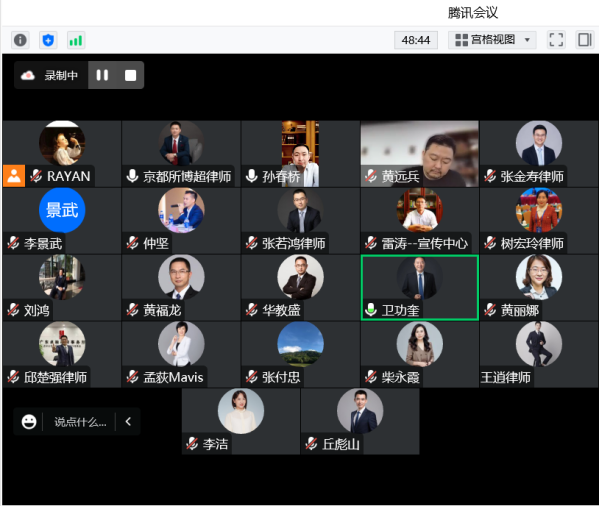
Task: Click RAYAN's orange host badge icon
Action: 14,176
